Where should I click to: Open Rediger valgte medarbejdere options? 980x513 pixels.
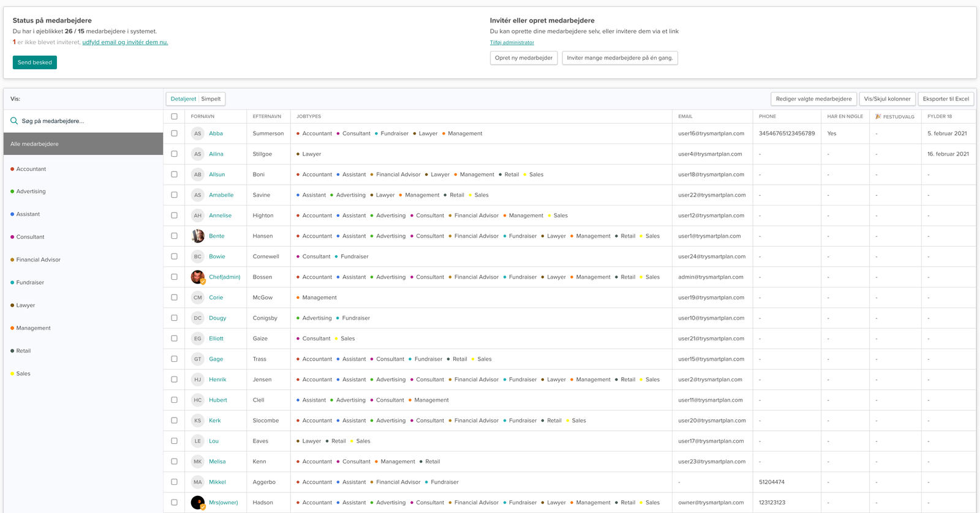[x=813, y=99]
